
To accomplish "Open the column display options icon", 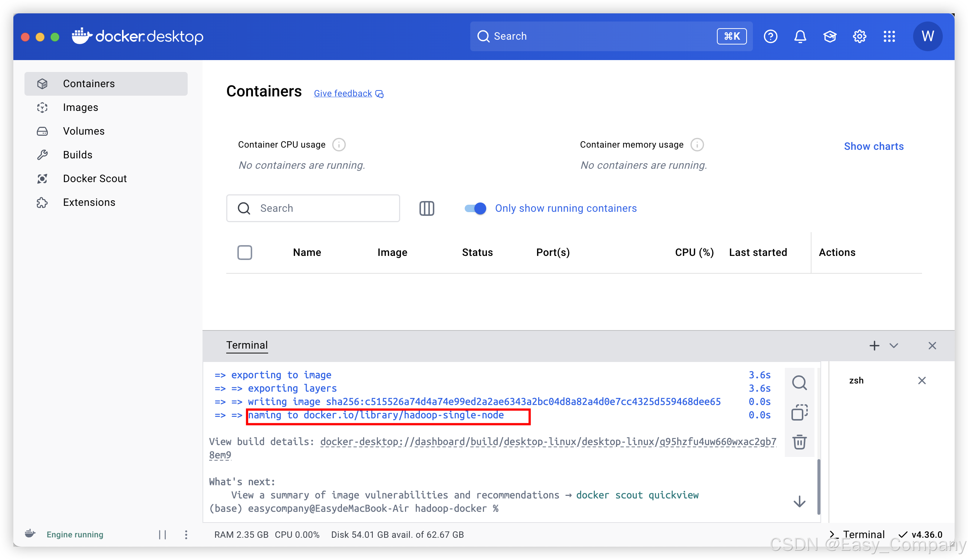I will coord(427,208).
